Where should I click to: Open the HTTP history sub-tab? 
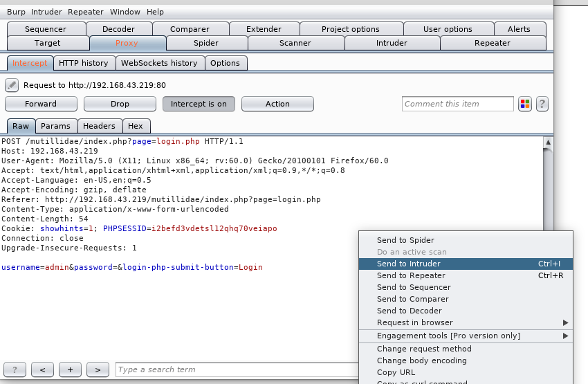coord(83,63)
